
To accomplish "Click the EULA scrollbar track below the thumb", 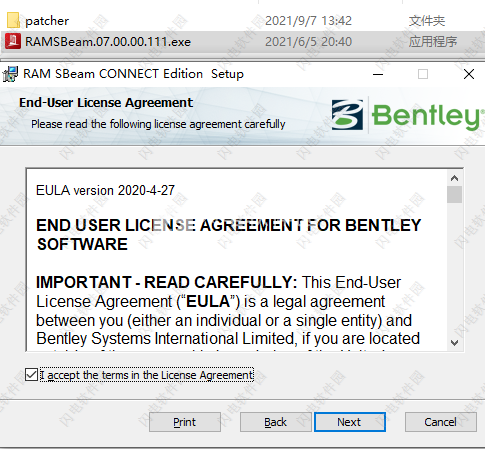I will [x=454, y=269].
